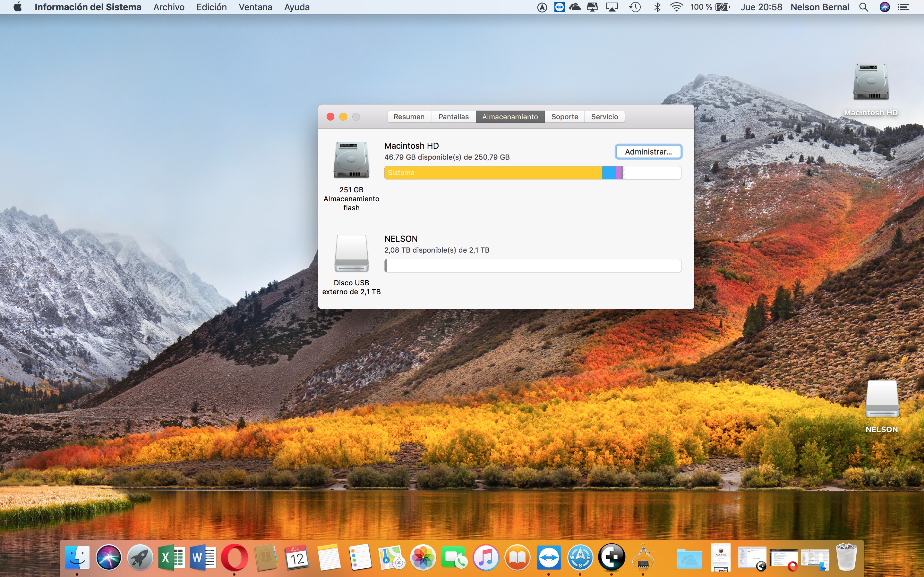924x577 pixels.
Task: Select the NELSON drive on the desktop
Action: (882, 399)
